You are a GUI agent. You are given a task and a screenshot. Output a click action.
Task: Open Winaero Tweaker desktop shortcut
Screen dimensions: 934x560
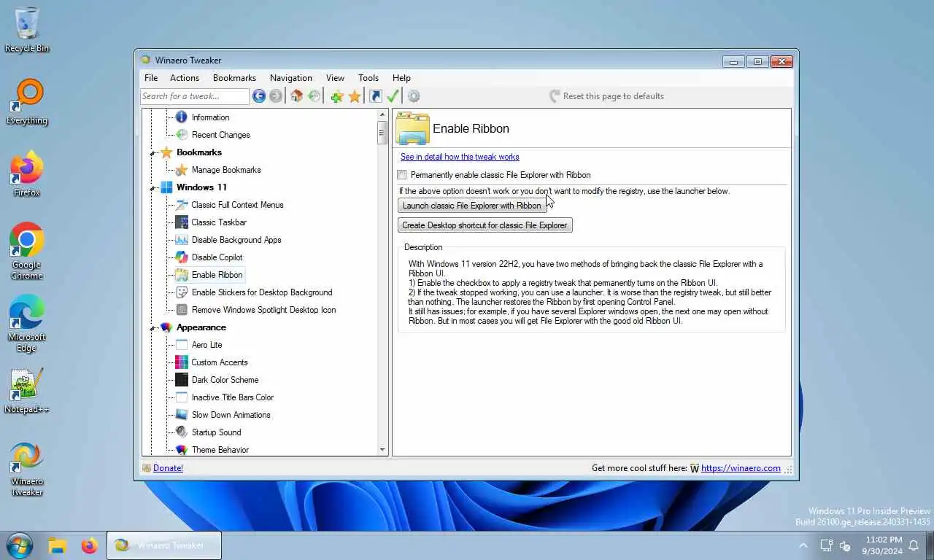[27, 468]
